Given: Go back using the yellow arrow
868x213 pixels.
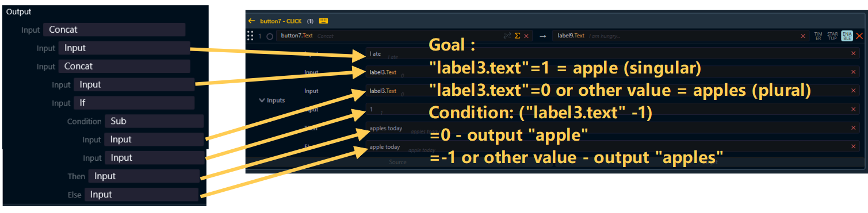Looking at the screenshot, I should point(251,21).
